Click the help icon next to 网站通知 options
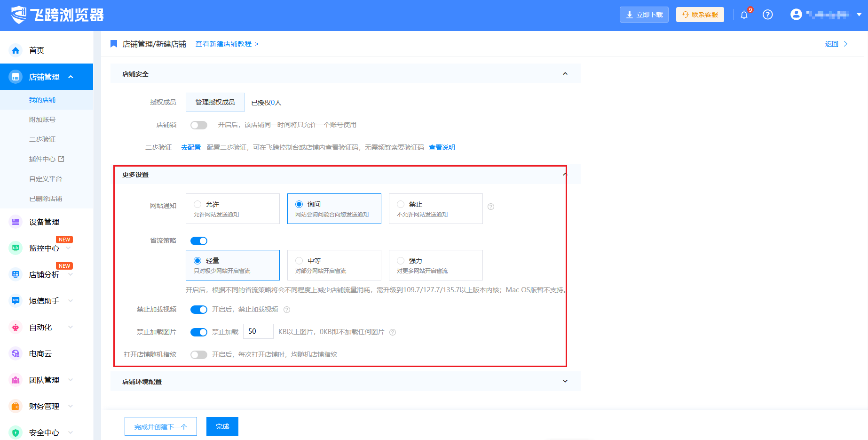Screen dimensions: 868x440 pyautogui.click(x=491, y=207)
